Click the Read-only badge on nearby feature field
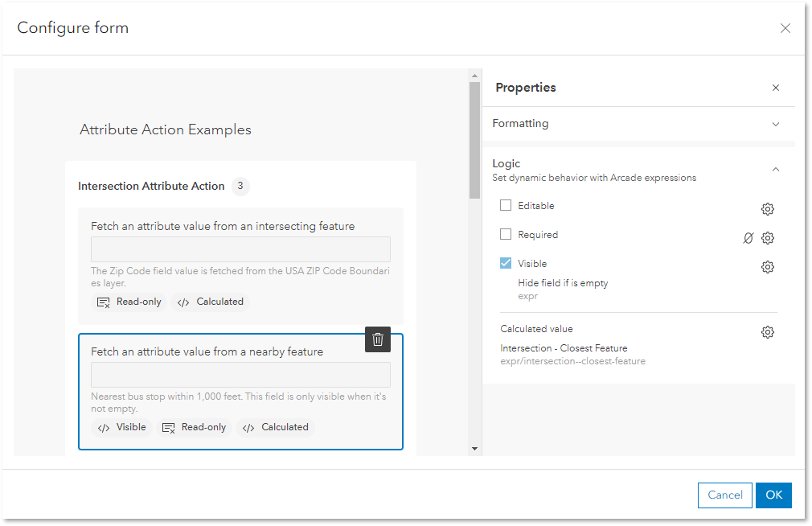The width and height of the screenshot is (812, 526). pyautogui.click(x=194, y=427)
